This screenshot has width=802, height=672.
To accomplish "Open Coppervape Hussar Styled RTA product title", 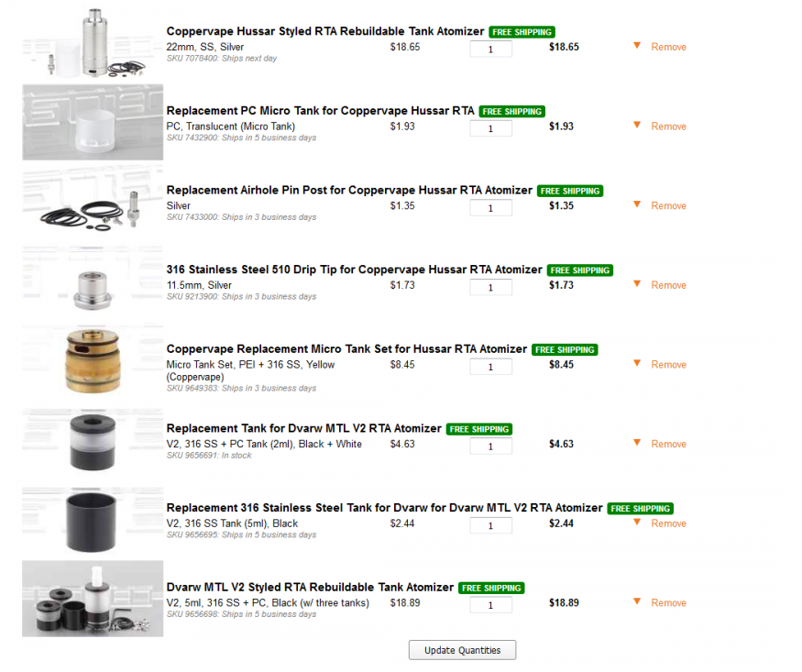I will 325,31.
